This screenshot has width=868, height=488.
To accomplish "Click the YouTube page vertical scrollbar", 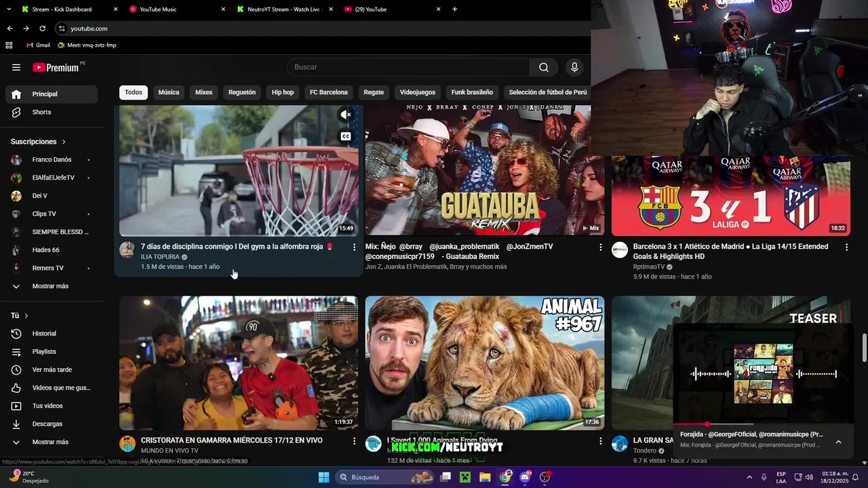I will [x=864, y=348].
